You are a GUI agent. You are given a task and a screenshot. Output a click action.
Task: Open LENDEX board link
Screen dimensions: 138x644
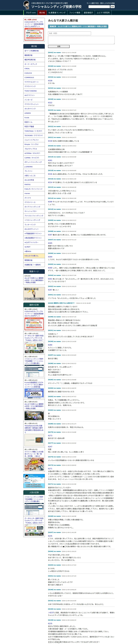pos(34,113)
